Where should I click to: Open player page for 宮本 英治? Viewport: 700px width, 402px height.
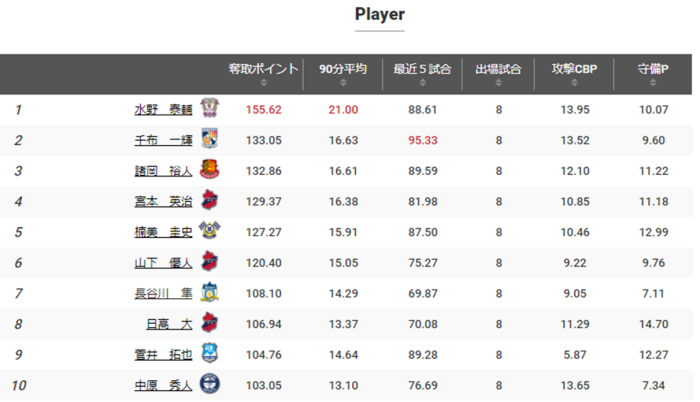(x=163, y=201)
